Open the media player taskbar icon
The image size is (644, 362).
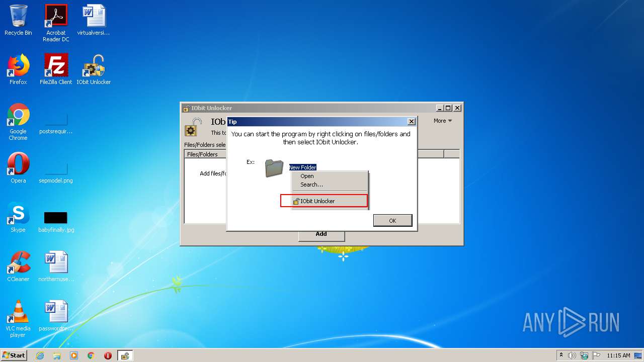[x=74, y=355]
